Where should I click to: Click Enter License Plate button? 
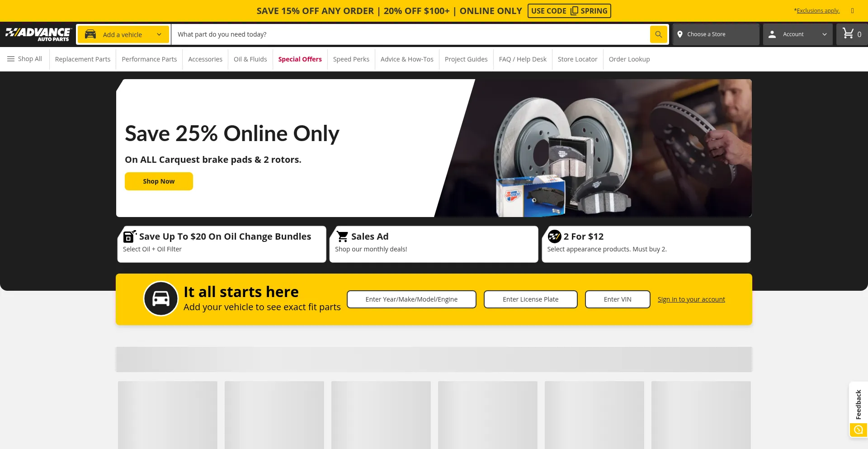point(530,299)
